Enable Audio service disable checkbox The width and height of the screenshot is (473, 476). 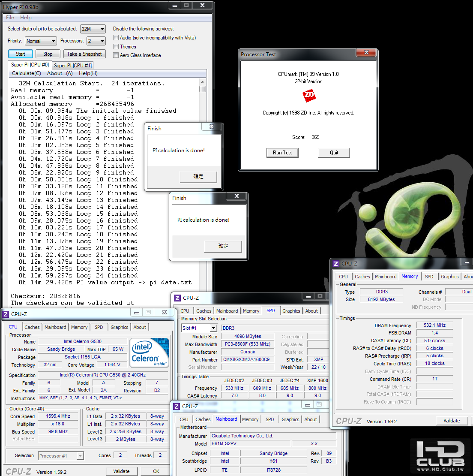(116, 38)
